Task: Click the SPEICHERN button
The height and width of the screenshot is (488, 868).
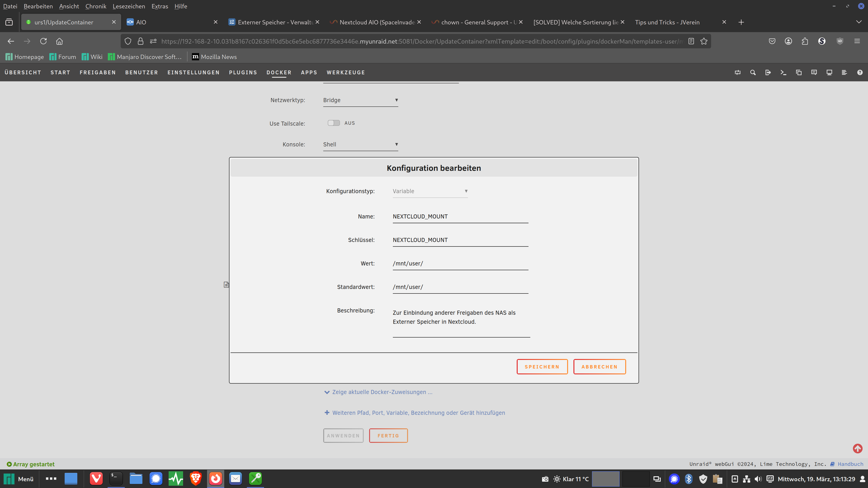Action: tap(542, 367)
